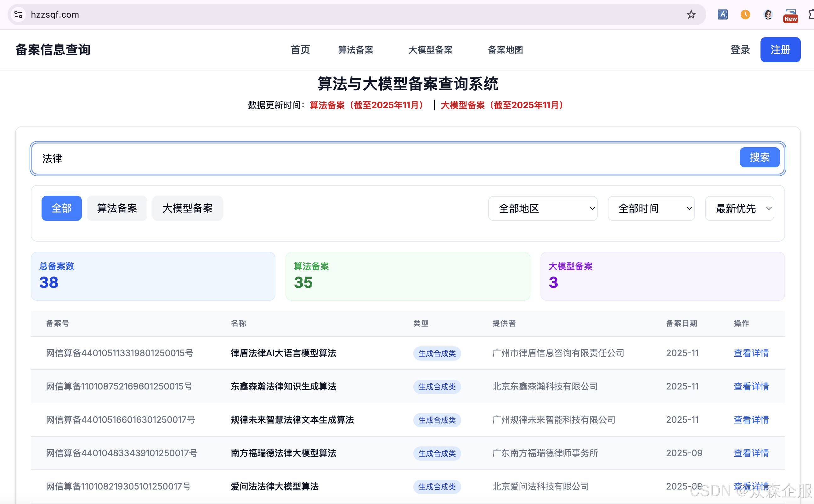Click the 搜索 button

[759, 157]
